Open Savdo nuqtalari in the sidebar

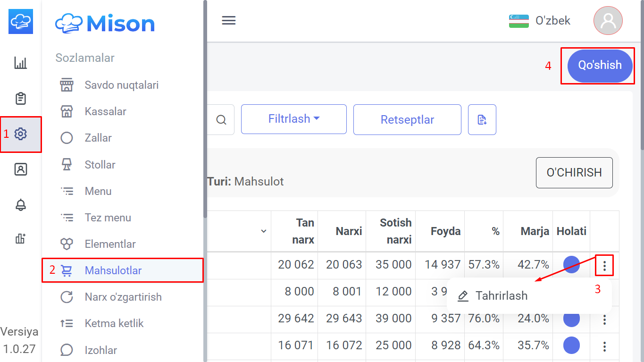coord(122,85)
